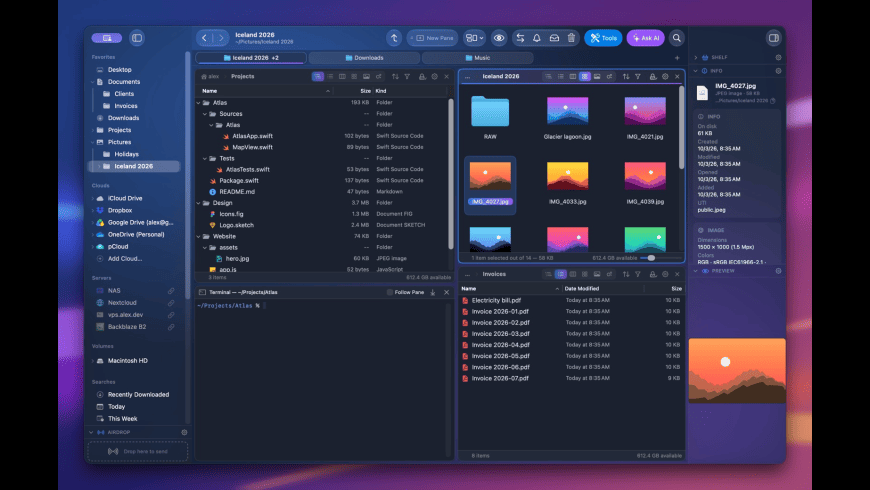This screenshot has height=490, width=870.
Task: Select the AtlasApp.swift file
Action: tap(252, 136)
